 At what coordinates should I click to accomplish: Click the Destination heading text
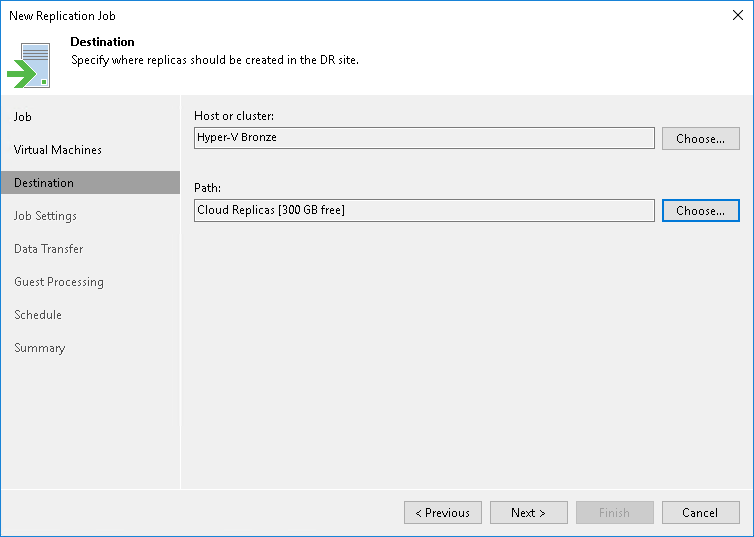(102, 42)
